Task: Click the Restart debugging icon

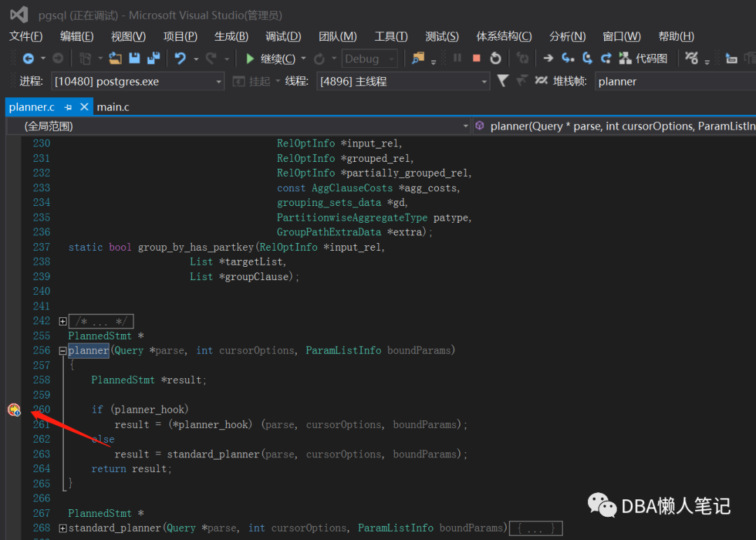Action: pos(496,59)
